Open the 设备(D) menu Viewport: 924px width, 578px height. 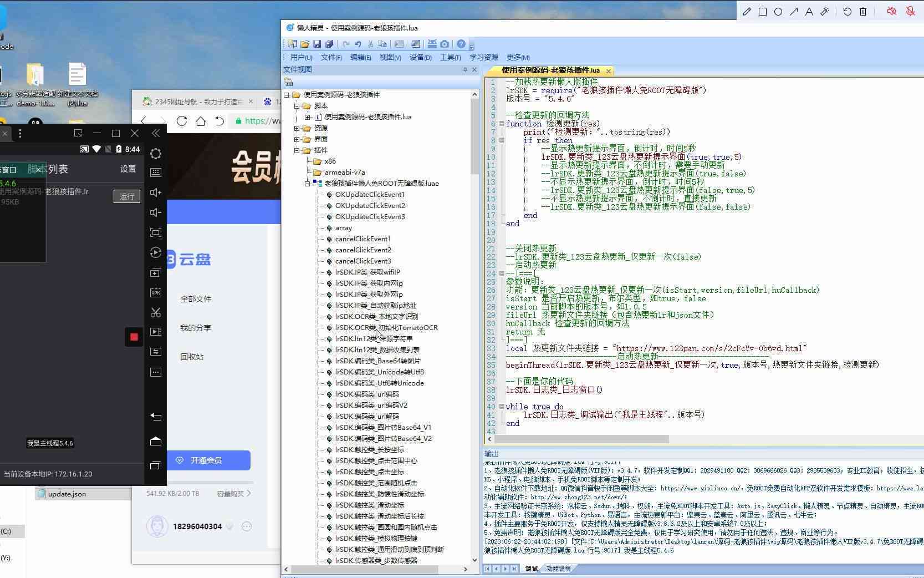[x=420, y=57]
